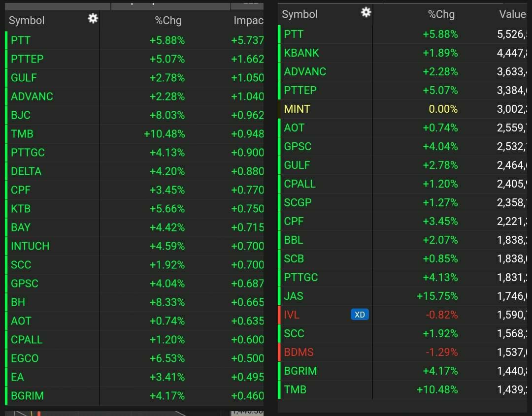This screenshot has height=416, width=532.
Task: Open the yellow MINT symbol
Action: click(x=297, y=109)
